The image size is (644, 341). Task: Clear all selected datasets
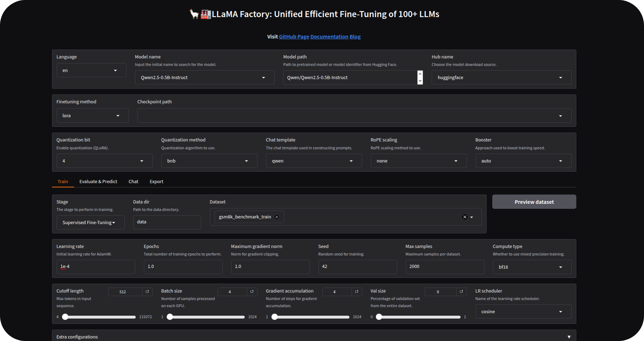pyautogui.click(x=464, y=217)
